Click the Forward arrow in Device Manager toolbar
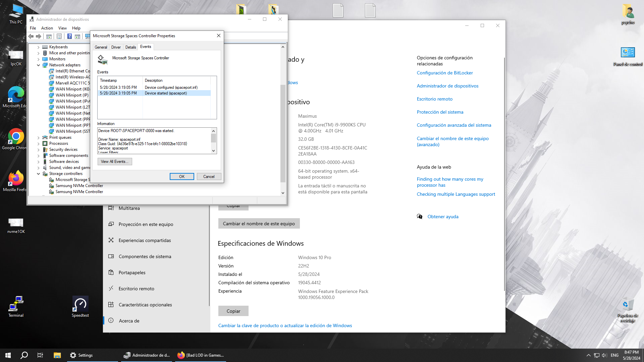The height and width of the screenshot is (362, 644). point(39,36)
